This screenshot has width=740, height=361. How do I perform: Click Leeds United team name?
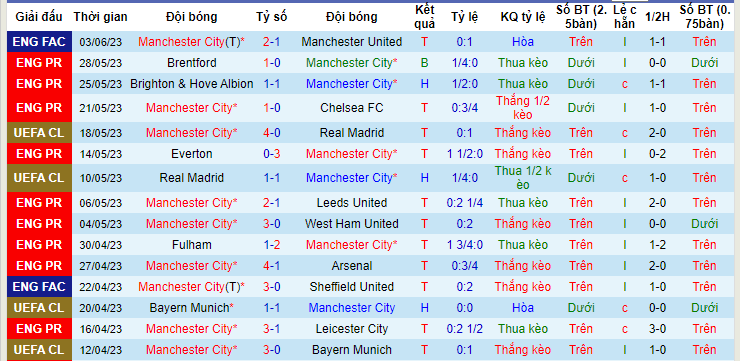pos(352,203)
